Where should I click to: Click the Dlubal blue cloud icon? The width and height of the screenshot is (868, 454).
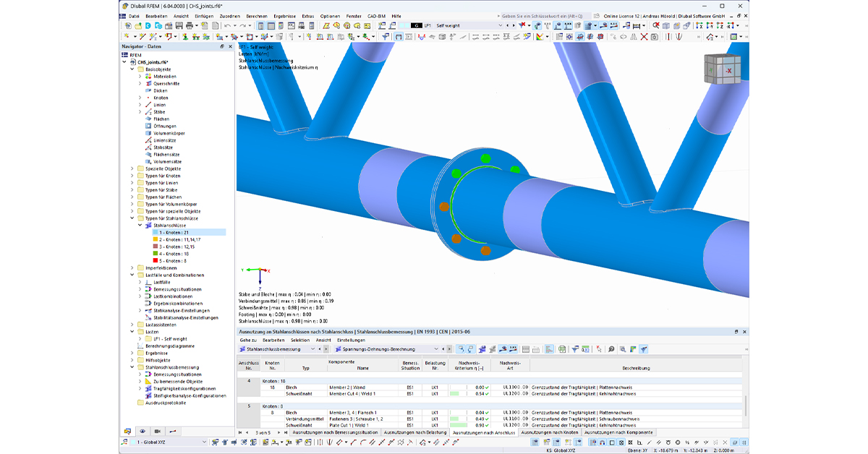tap(148, 25)
